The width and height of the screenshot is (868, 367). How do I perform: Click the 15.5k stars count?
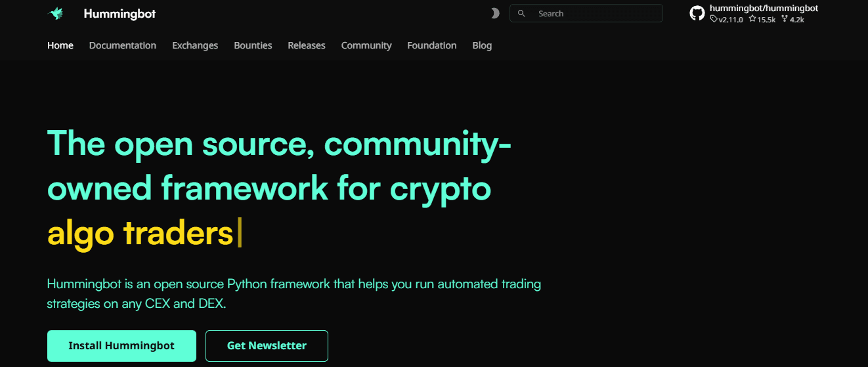[x=762, y=20]
